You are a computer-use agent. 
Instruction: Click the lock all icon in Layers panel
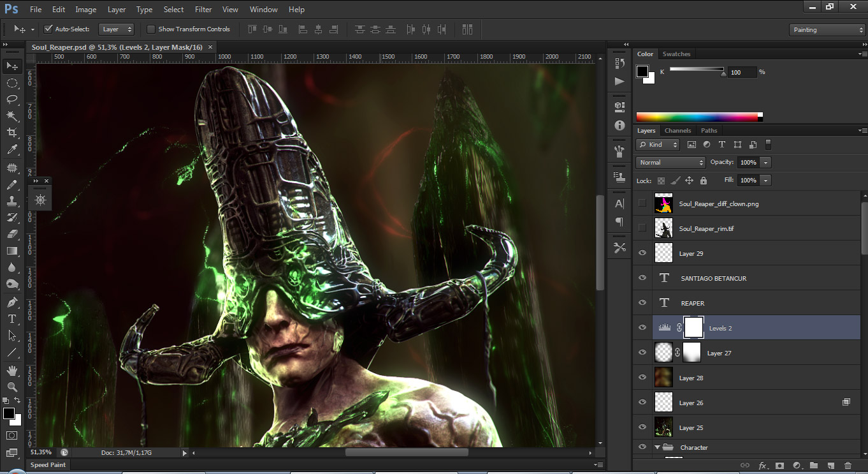(x=704, y=181)
